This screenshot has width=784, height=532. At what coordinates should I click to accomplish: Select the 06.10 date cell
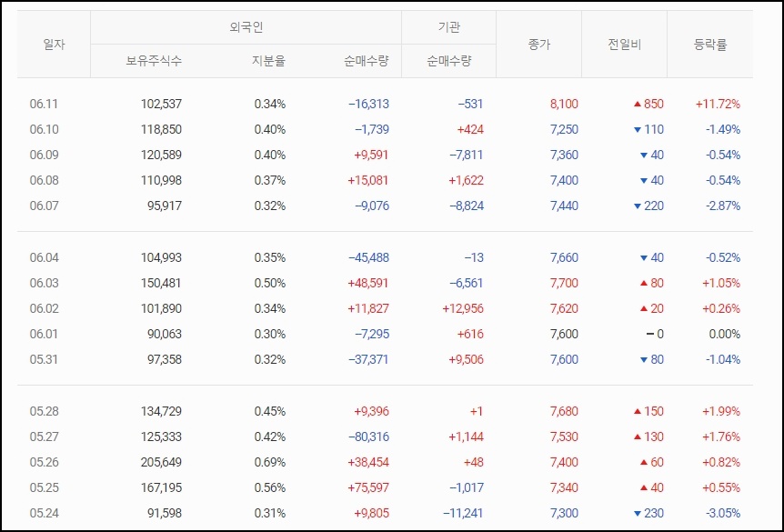click(x=44, y=129)
